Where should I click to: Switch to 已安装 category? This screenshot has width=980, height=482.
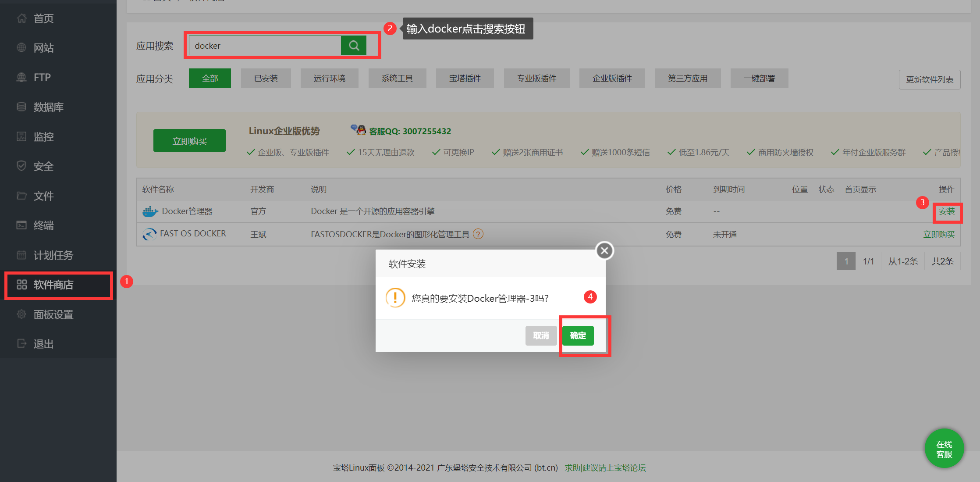(x=266, y=79)
